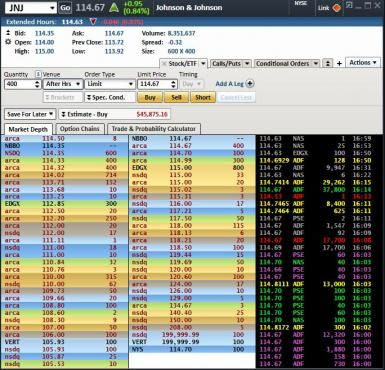Click the quote settings gear icon next to Open

pos(8,42)
